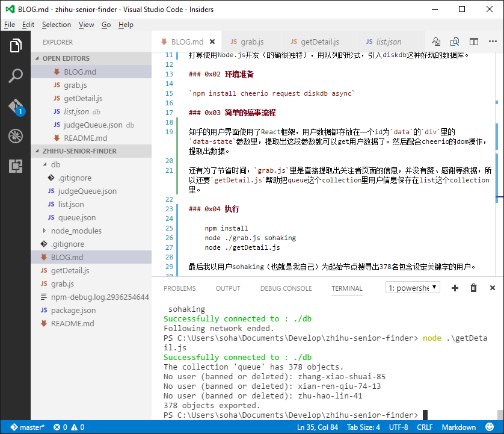Viewport: 504px width, 434px height.
Task: Open preview to the side icon
Action: pyautogui.click(x=455, y=42)
